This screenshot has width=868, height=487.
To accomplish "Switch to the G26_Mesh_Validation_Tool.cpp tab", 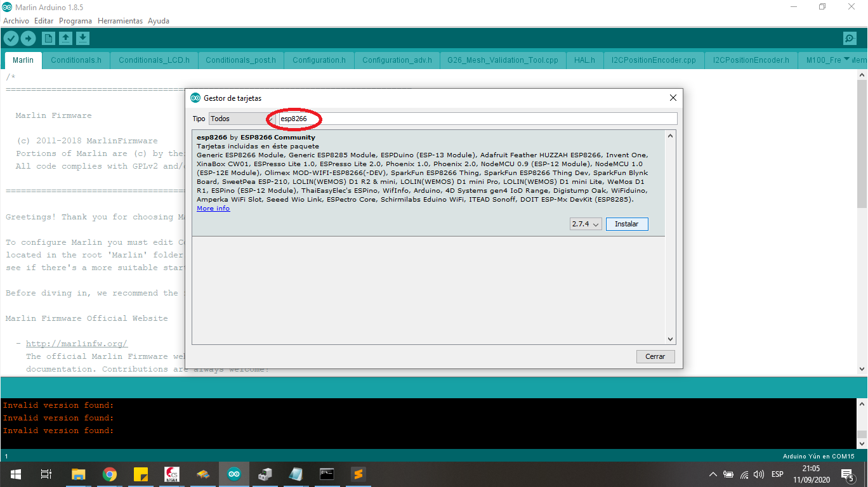I will (x=503, y=60).
